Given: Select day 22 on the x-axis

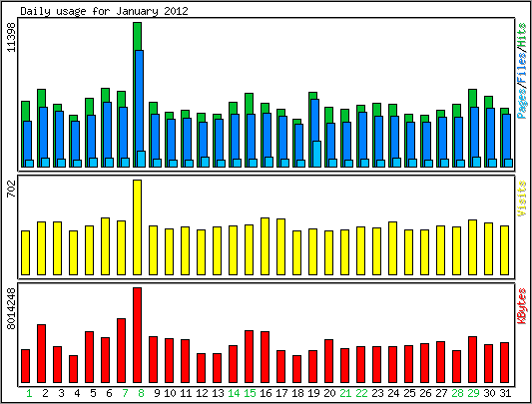Looking at the screenshot, I should point(361,393).
